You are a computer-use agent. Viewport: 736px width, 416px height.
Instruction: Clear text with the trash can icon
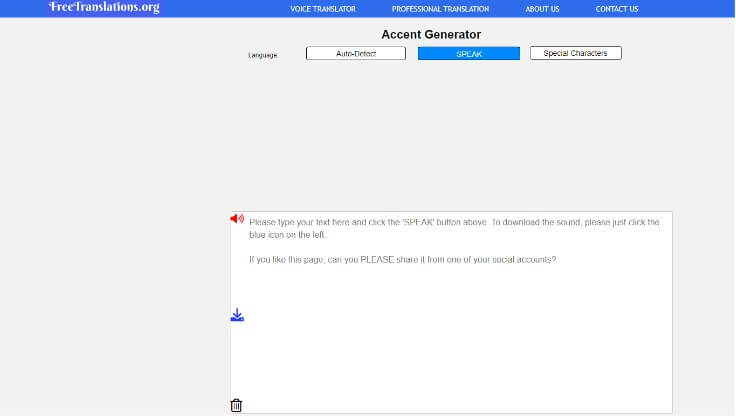coord(236,405)
